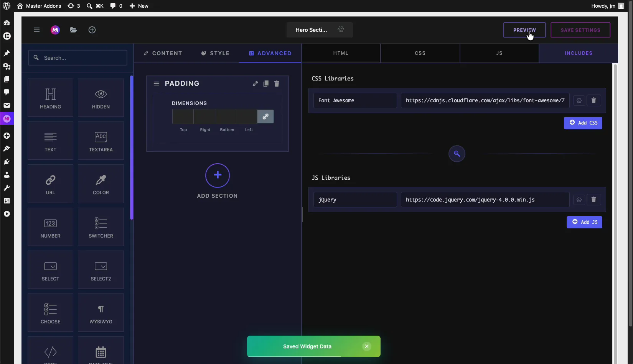
Task: Click the add new widget plus icon
Action: (92, 30)
